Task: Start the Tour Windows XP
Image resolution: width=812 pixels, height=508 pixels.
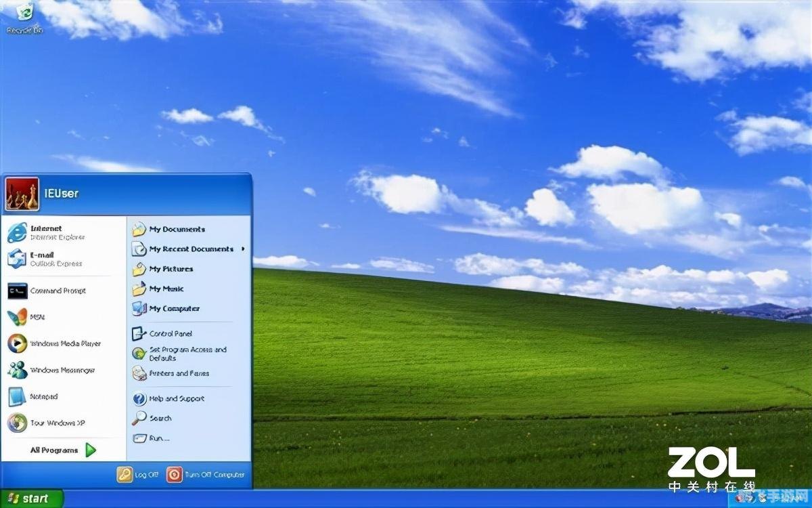Action: [53, 423]
